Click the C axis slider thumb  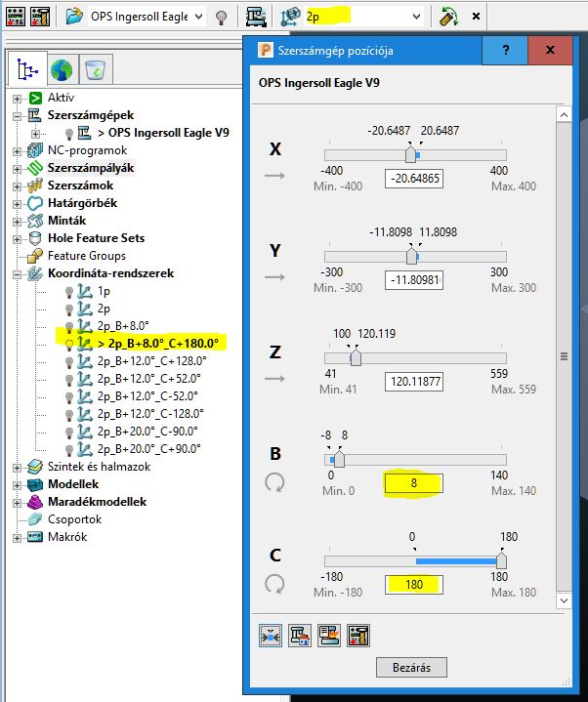click(x=502, y=560)
